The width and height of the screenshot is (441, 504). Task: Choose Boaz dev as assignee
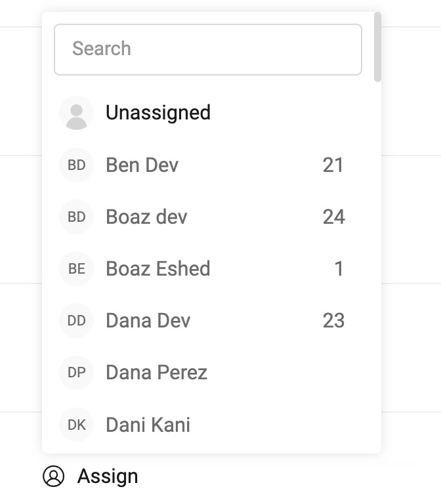[208, 217]
